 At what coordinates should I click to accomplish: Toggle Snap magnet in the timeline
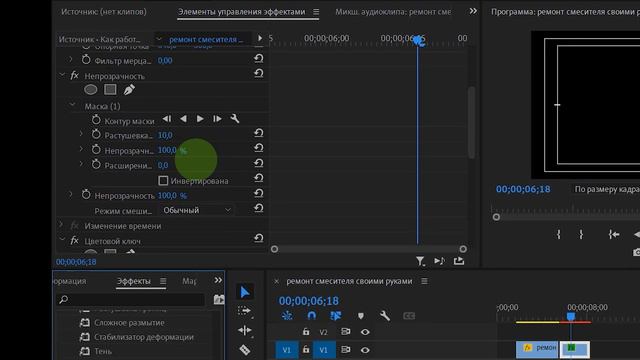pyautogui.click(x=311, y=316)
